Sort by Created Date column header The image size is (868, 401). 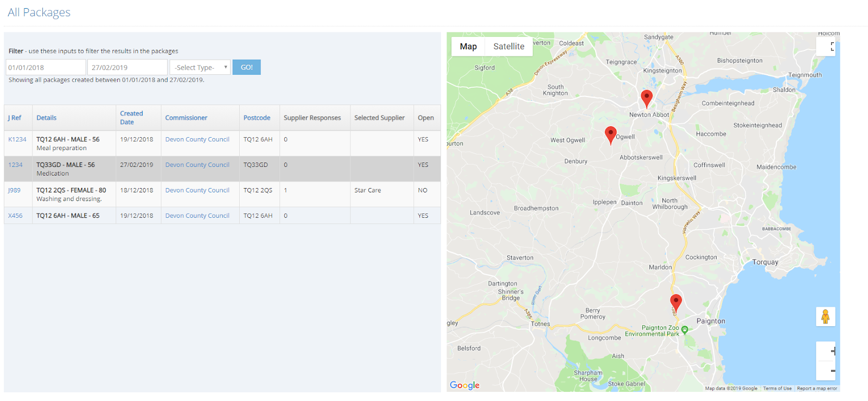click(131, 118)
